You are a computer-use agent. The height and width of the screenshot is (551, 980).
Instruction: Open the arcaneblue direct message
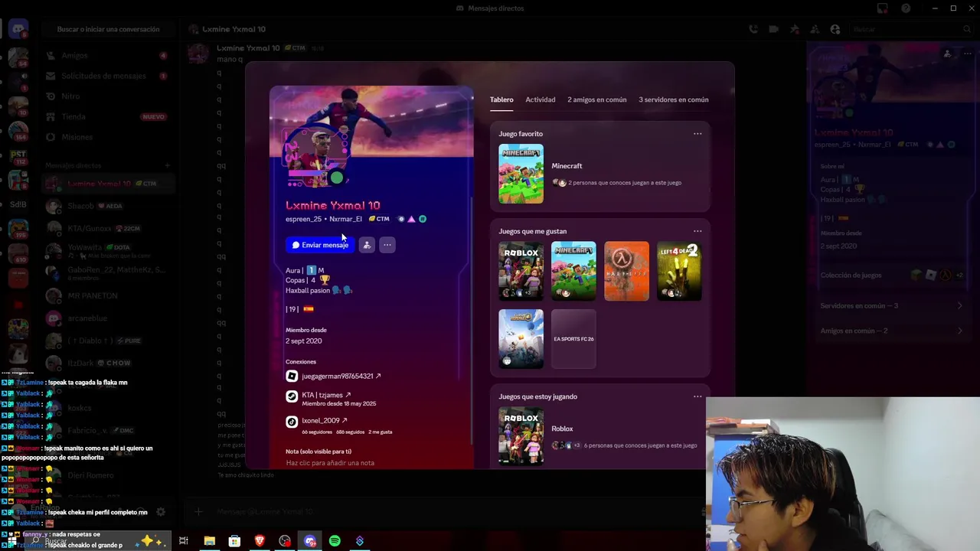tap(107, 318)
